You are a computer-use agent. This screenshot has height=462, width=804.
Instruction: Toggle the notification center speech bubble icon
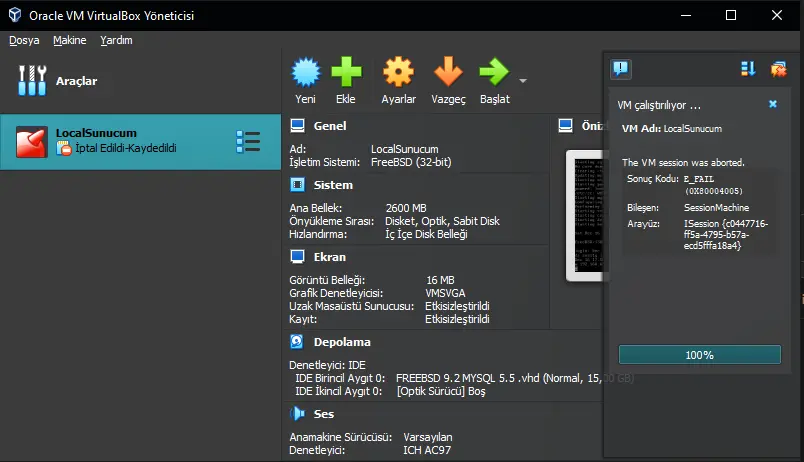coord(620,68)
